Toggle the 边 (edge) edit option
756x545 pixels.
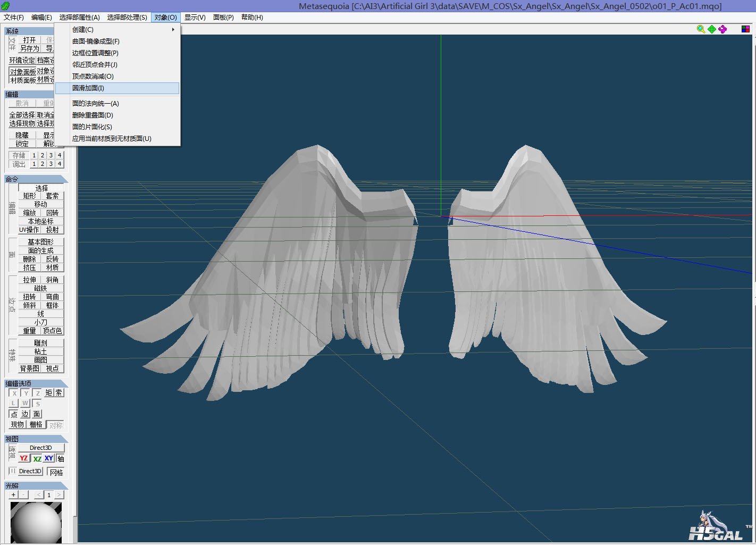coord(25,414)
